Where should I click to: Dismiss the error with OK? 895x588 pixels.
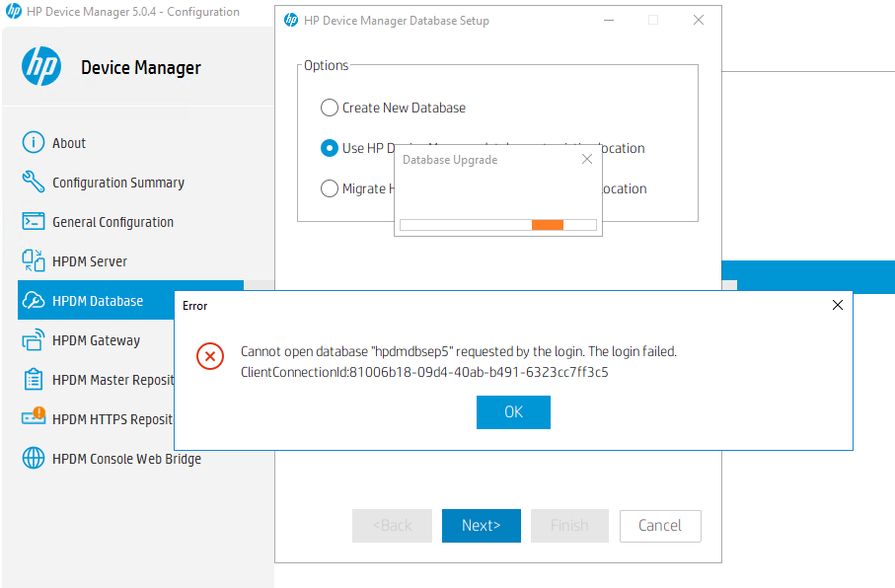(513, 412)
